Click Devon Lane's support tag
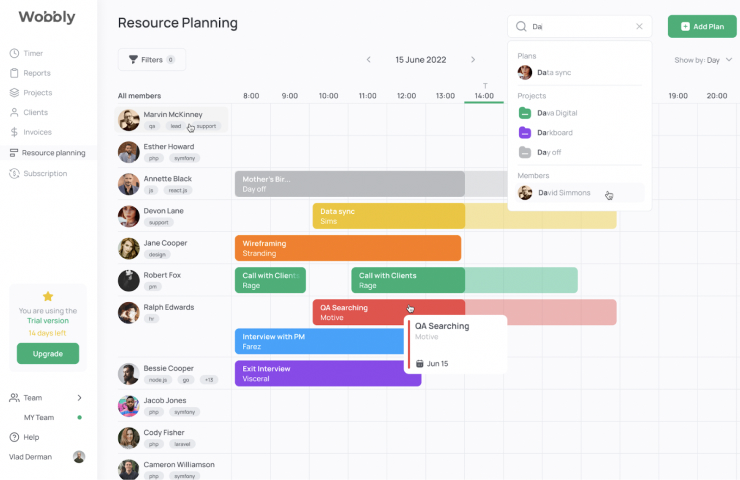This screenshot has width=740, height=480. pos(159,222)
